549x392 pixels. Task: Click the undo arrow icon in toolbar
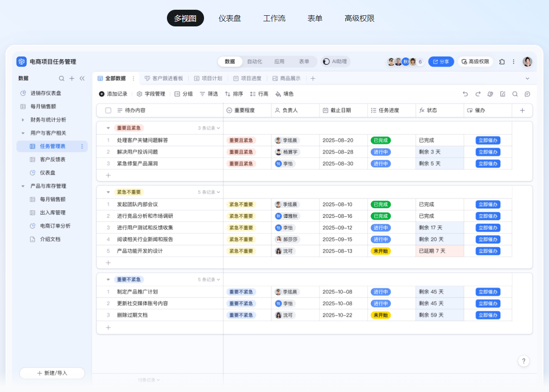[x=466, y=94]
